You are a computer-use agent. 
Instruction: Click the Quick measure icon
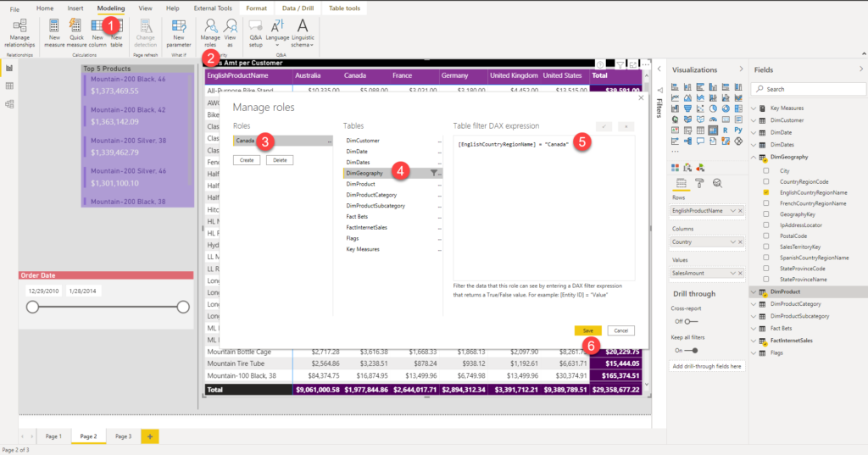coord(76,33)
